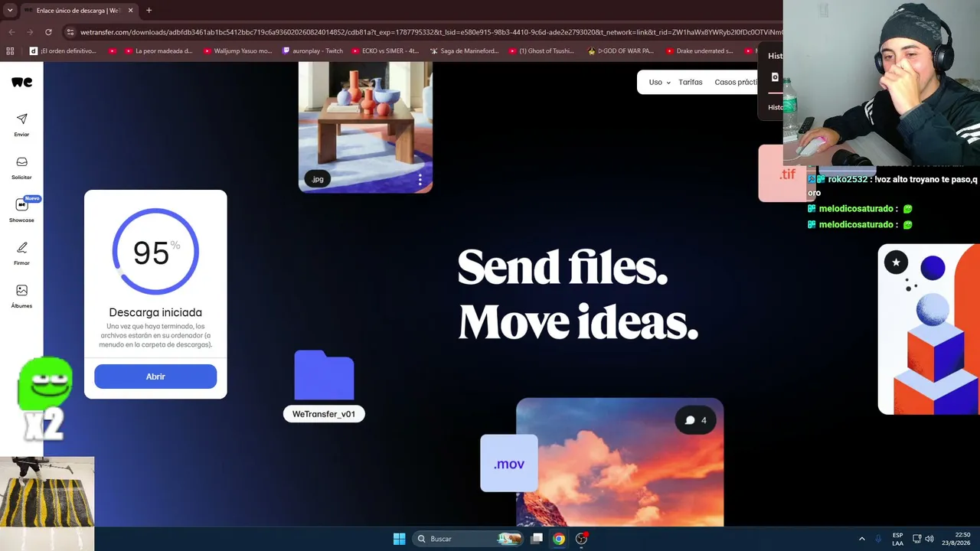This screenshot has width=980, height=551.
Task: Open the volume speaker tray icon
Action: pyautogui.click(x=929, y=539)
